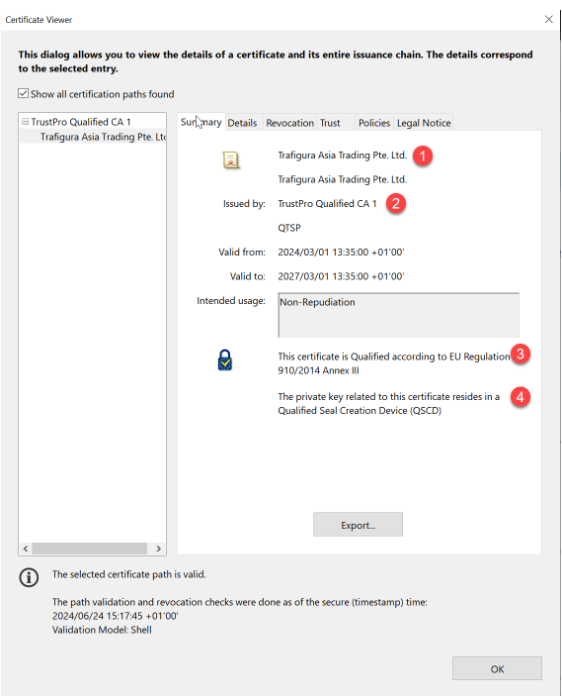Click the info icon beside path validity
This screenshot has width=562, height=696.
click(29, 577)
